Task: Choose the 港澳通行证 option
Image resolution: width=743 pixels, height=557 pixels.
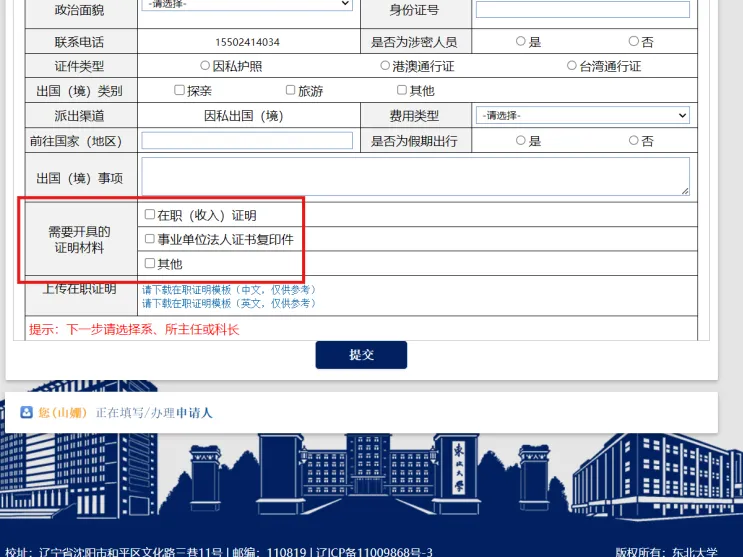Action: click(385, 66)
